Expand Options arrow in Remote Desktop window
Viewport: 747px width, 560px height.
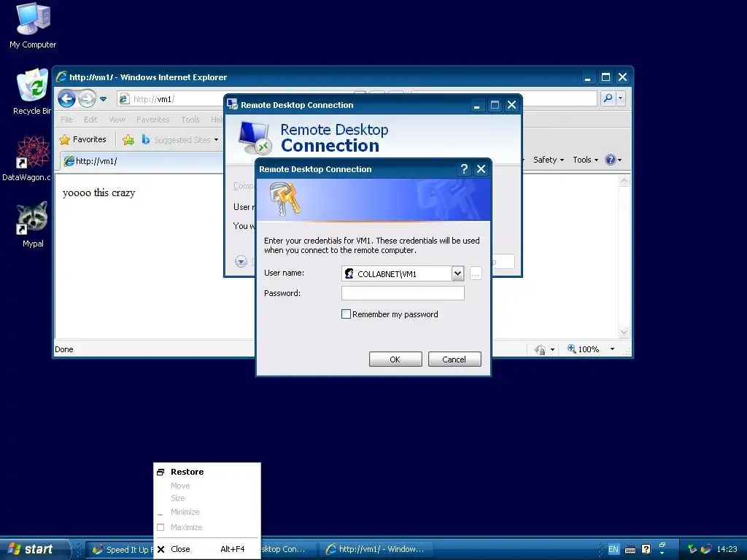coord(241,261)
